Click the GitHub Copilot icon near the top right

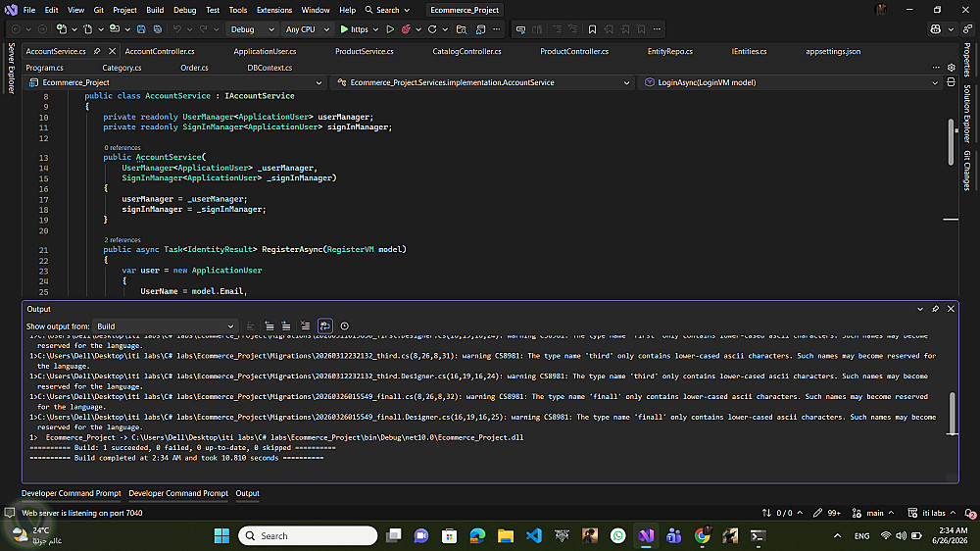tap(936, 29)
